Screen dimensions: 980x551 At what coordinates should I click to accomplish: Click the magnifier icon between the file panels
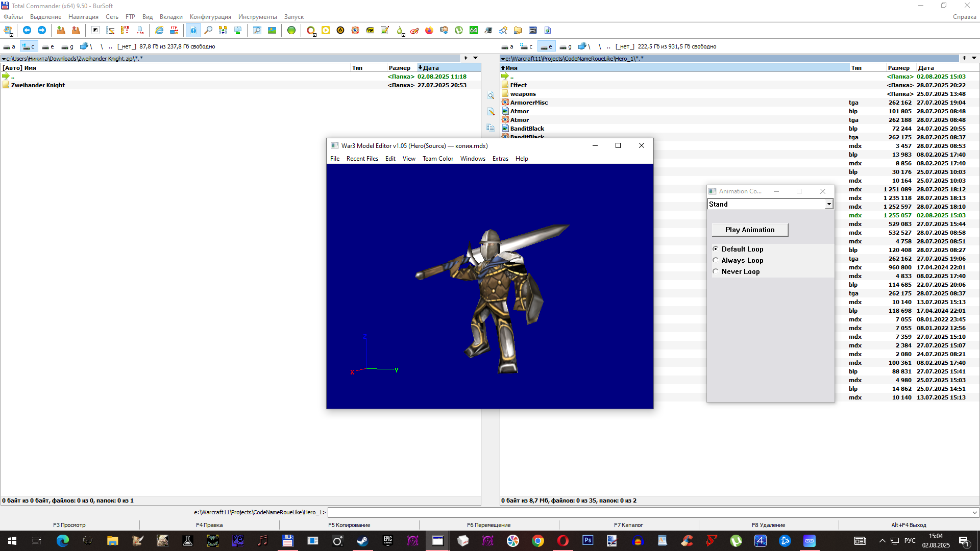tap(491, 96)
